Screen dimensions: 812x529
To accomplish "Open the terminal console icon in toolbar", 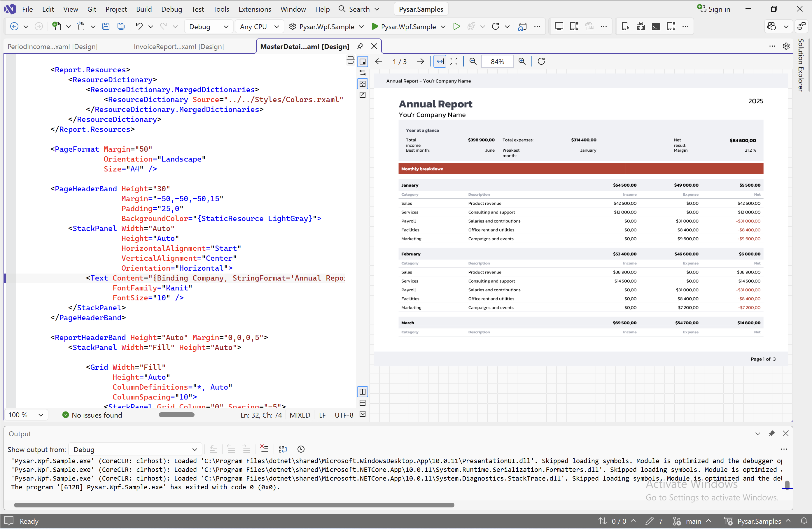I will (655, 26).
